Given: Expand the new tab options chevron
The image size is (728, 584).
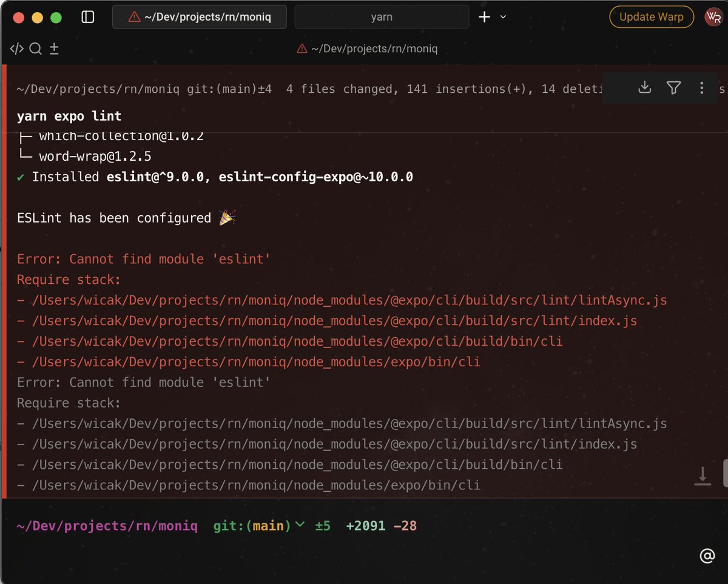Looking at the screenshot, I should point(503,17).
